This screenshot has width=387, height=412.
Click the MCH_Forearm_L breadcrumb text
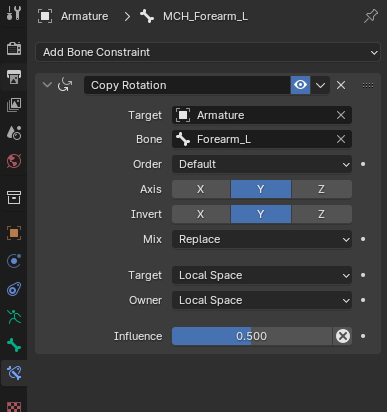205,16
